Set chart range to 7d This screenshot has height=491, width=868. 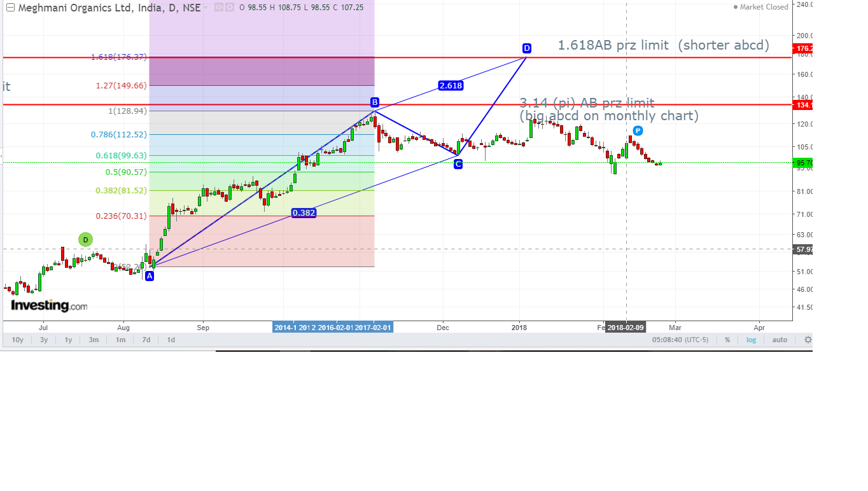[146, 340]
